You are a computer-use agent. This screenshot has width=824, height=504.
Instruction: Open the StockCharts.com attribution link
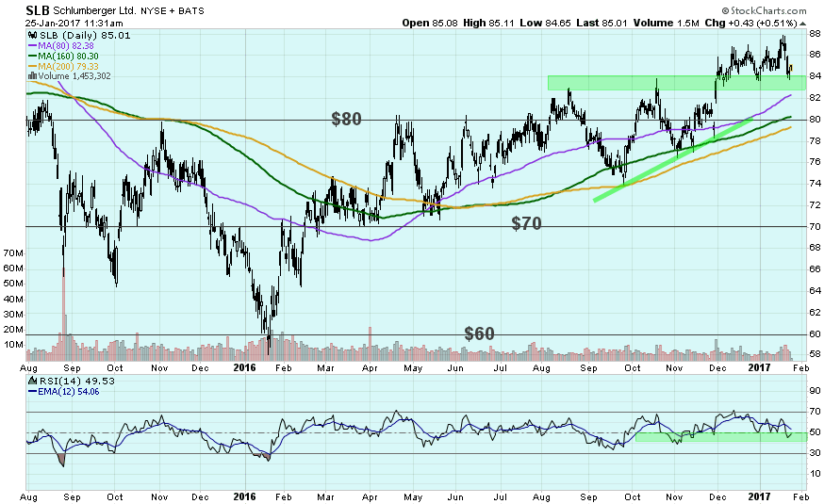pyautogui.click(x=764, y=10)
